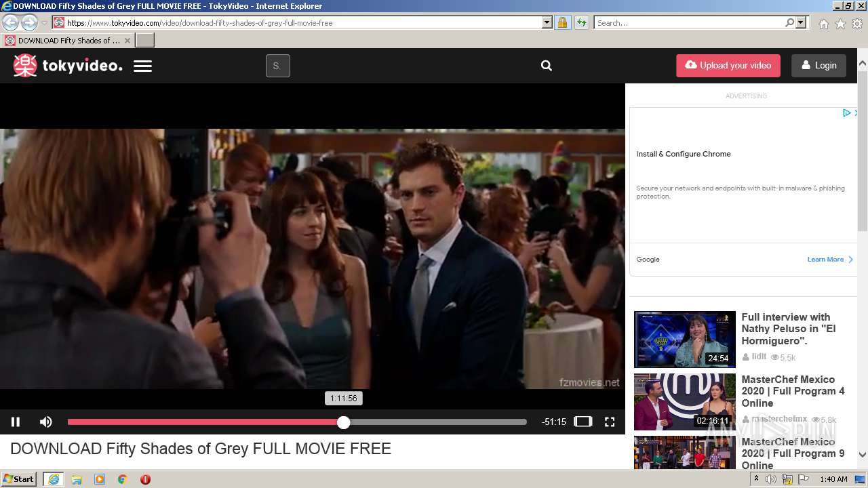This screenshot has height=488, width=868.
Task: Click the tokyvideo logo
Action: coord(68,66)
